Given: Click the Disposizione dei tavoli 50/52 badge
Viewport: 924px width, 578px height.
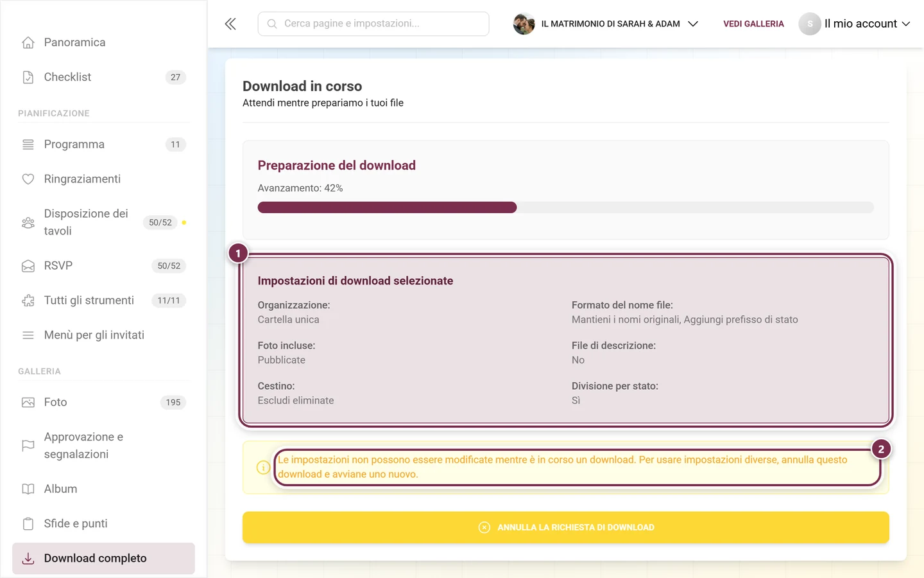Looking at the screenshot, I should [x=160, y=223].
